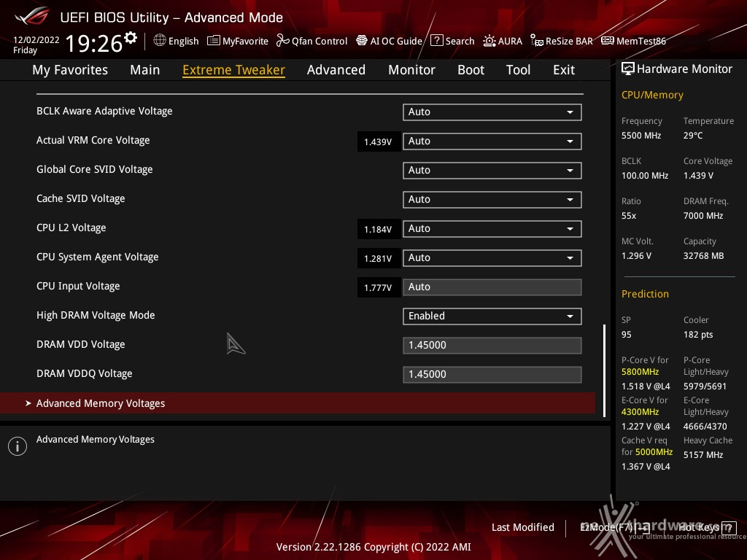
Task: Select the CPU Input Voltage label
Action: [78, 286]
